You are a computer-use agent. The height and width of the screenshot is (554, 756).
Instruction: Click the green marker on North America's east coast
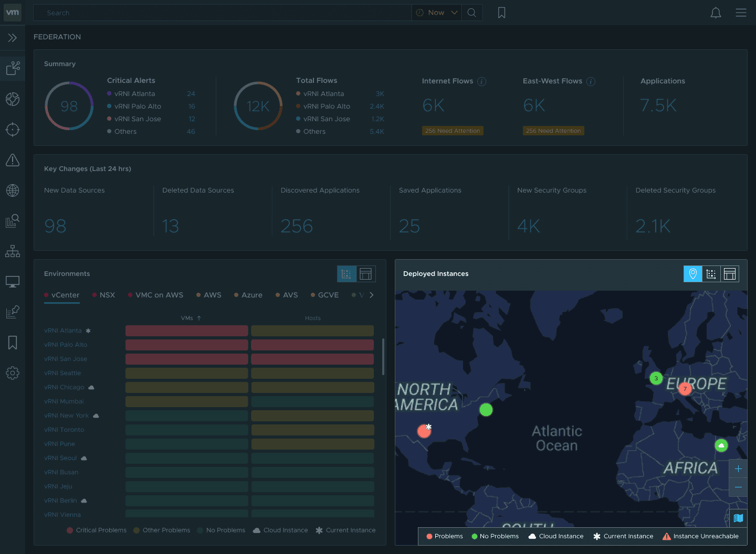tap(486, 410)
